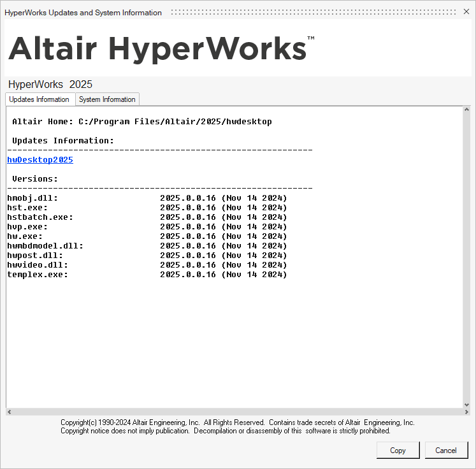Click the dialog title 'HyperWorks Updates and System Information'

point(83,13)
